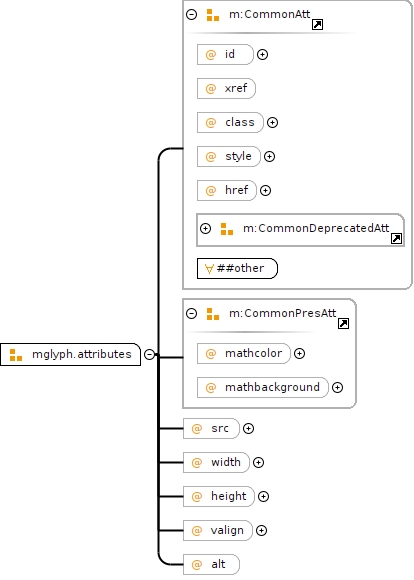Click the mglyph.attributes group icon
The height and width of the screenshot is (580, 414).
[16, 355]
